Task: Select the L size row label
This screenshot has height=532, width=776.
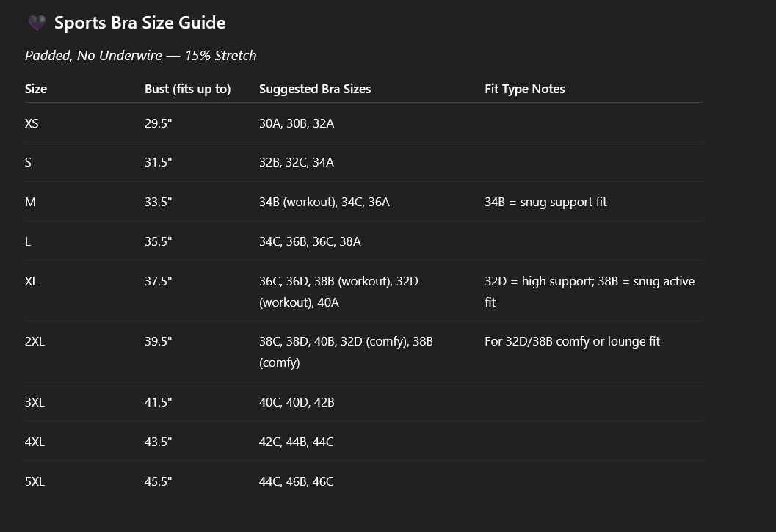Action: (28, 241)
